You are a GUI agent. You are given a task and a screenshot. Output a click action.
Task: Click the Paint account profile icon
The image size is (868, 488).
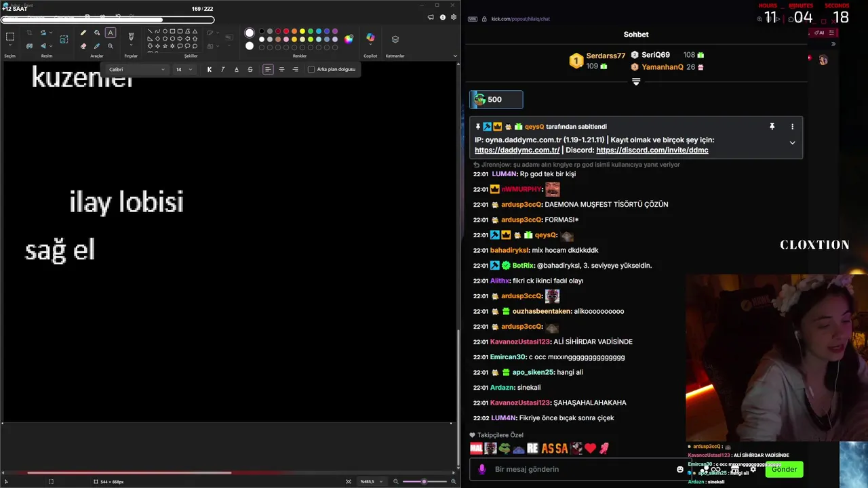click(442, 18)
